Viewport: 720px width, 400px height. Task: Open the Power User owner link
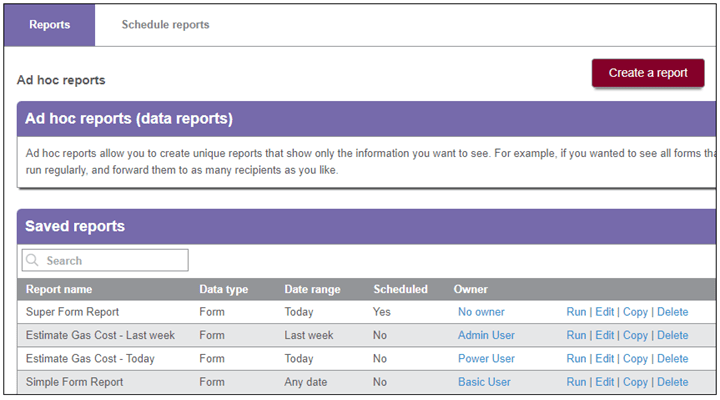[486, 359]
